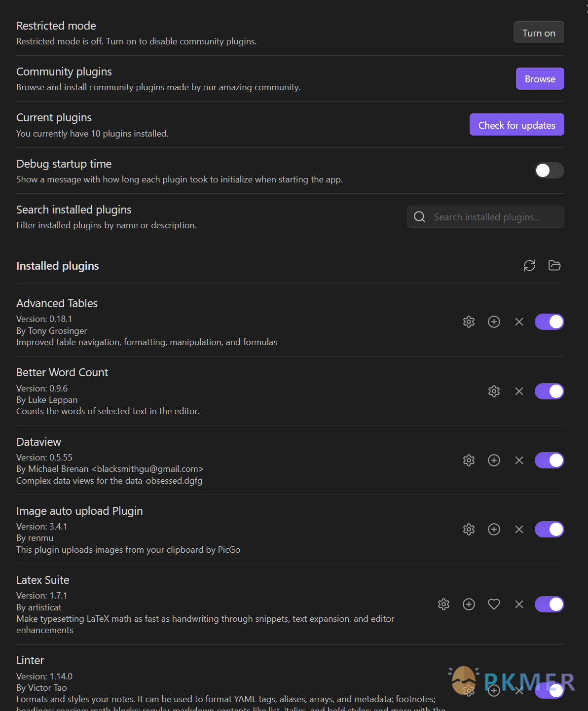
Task: Click 'uploads images from your clipboard by PicGo'
Action: coord(128,550)
